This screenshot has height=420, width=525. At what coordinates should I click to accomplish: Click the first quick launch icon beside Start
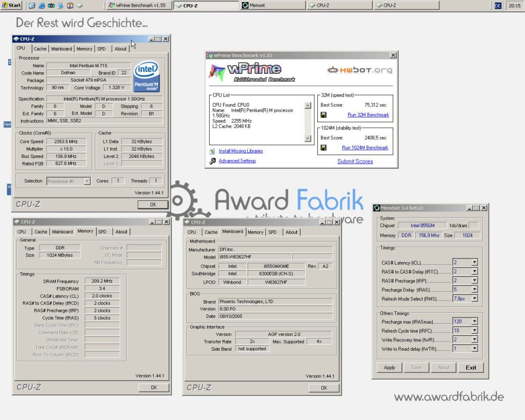tap(32, 6)
